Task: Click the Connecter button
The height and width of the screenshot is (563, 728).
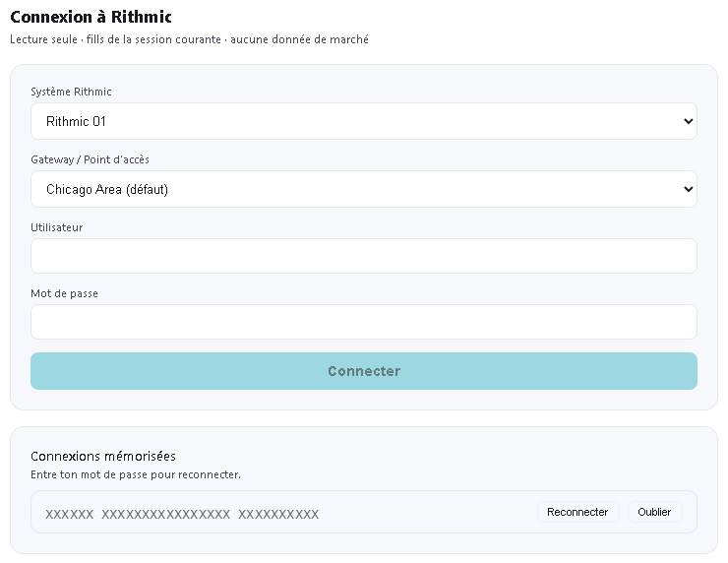Action: coord(364,371)
